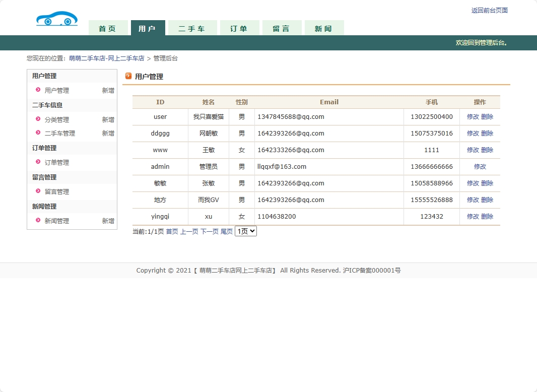Jump to 尾页 in the pagination
The image size is (537, 392).
[x=227, y=232]
